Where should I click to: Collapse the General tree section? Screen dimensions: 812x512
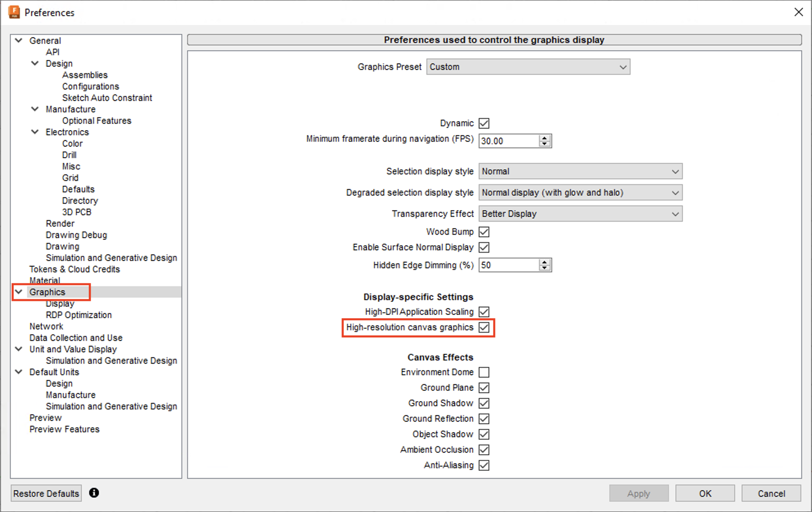[x=18, y=40]
